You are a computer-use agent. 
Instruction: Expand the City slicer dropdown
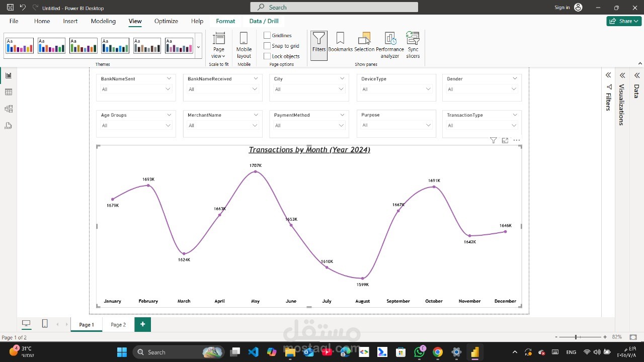(x=341, y=89)
